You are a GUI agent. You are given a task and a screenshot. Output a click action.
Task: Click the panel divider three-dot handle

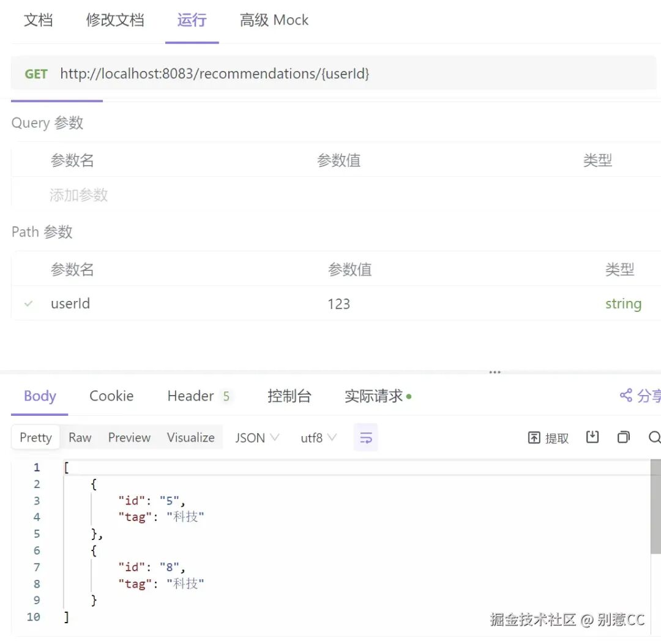click(495, 372)
